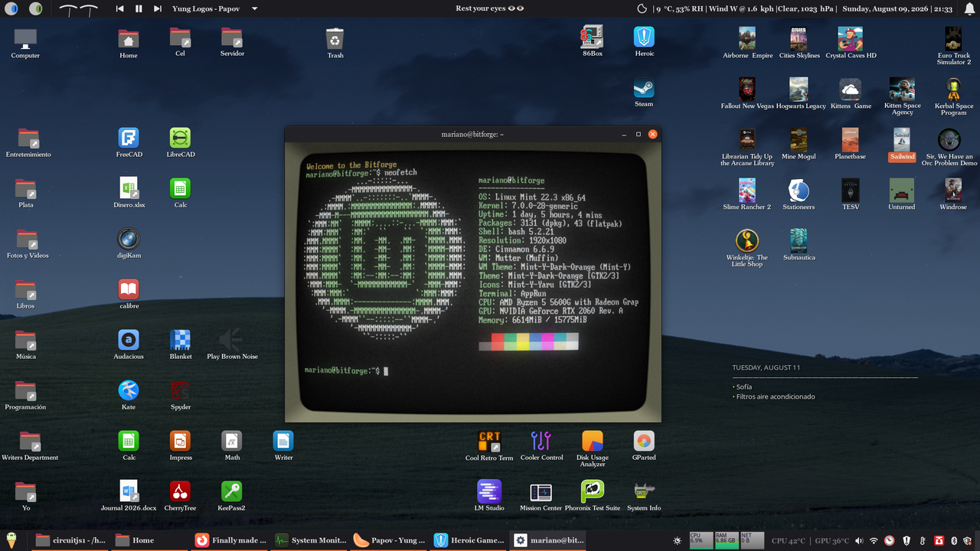980x551 pixels.
Task: Click the brightness sun tray icon
Action: tap(677, 540)
